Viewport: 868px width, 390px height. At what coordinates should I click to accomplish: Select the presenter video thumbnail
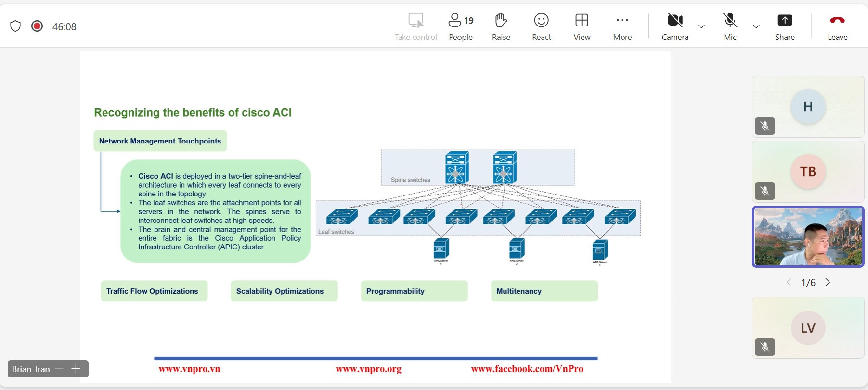coord(808,236)
